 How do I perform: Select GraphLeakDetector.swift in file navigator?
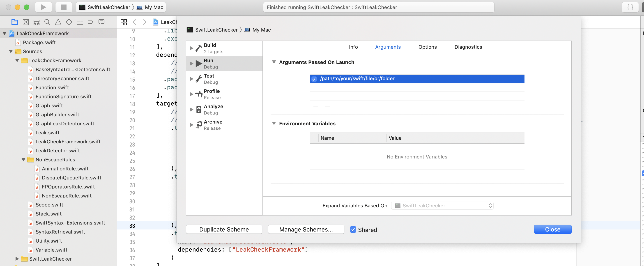(x=65, y=124)
